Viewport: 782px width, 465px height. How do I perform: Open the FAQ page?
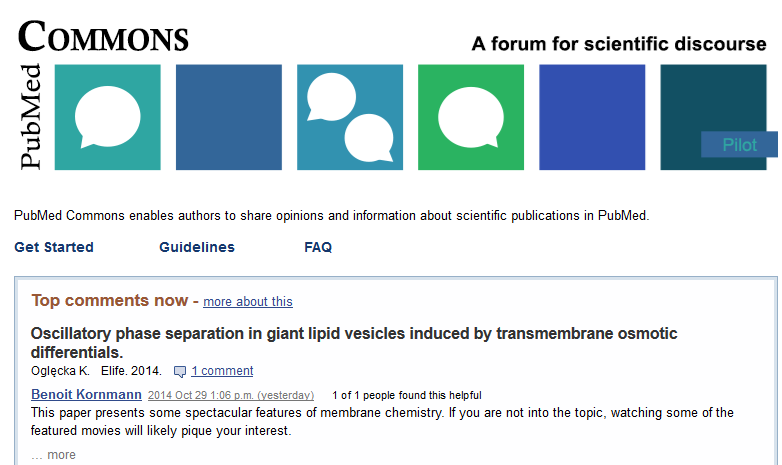[318, 247]
